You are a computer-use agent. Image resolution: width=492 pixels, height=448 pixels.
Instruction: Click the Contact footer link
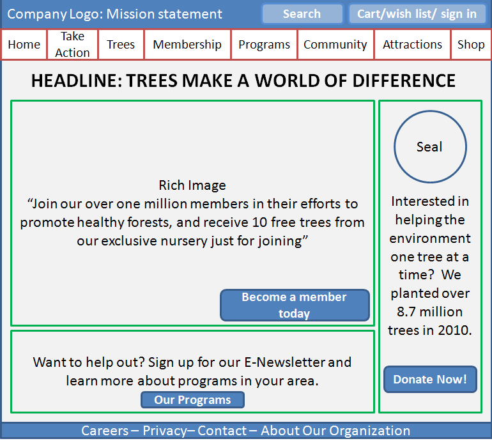pos(222,431)
